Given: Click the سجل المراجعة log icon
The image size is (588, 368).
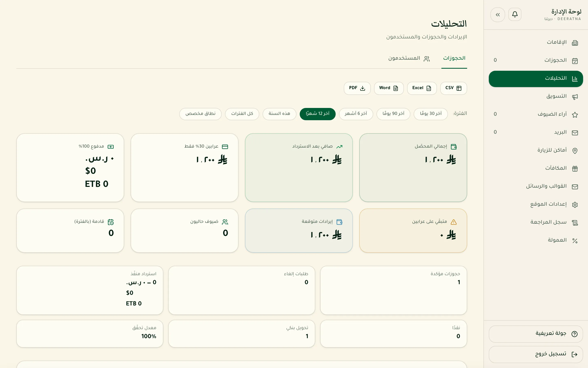Looking at the screenshot, I should click(x=575, y=223).
